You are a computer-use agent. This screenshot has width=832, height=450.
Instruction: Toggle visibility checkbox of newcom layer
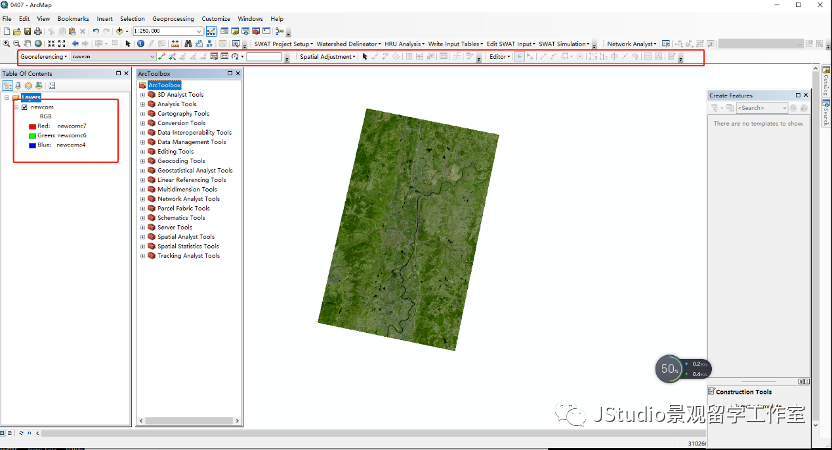coord(24,107)
